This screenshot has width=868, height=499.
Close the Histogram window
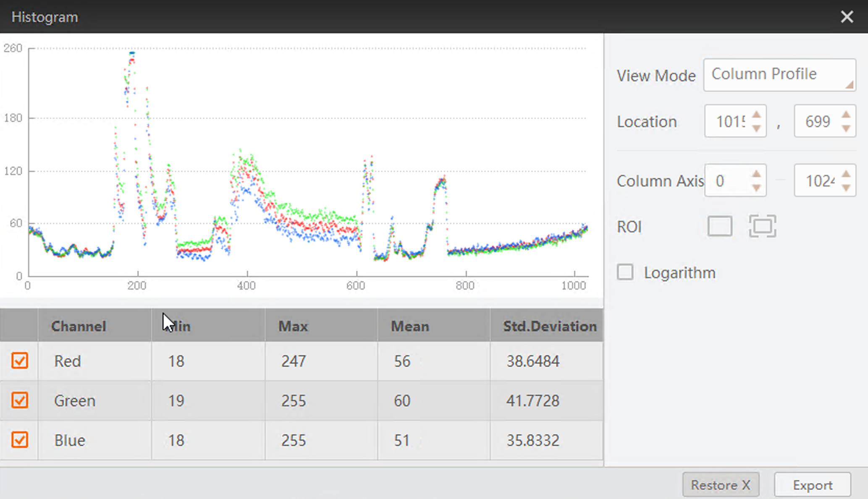pos(847,17)
